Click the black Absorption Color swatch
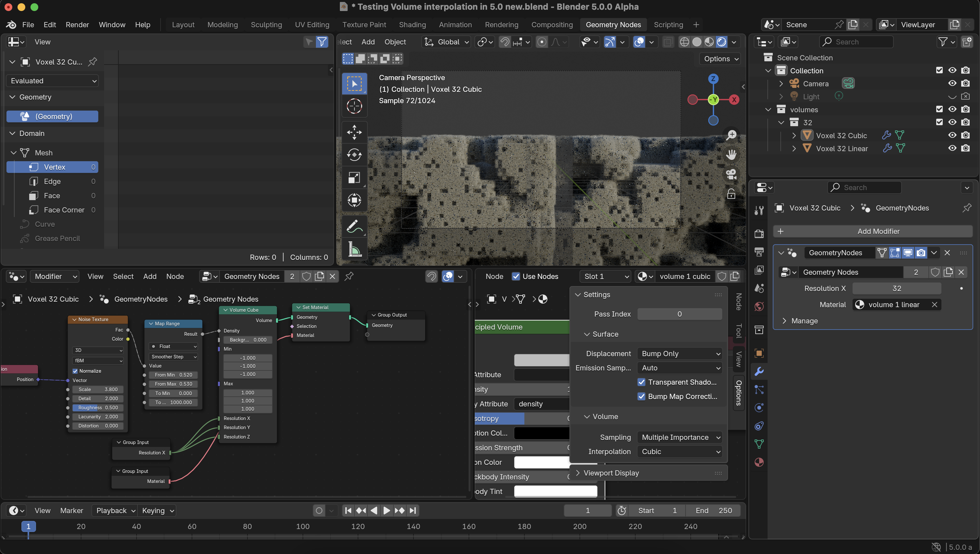This screenshot has width=980, height=554. point(542,433)
